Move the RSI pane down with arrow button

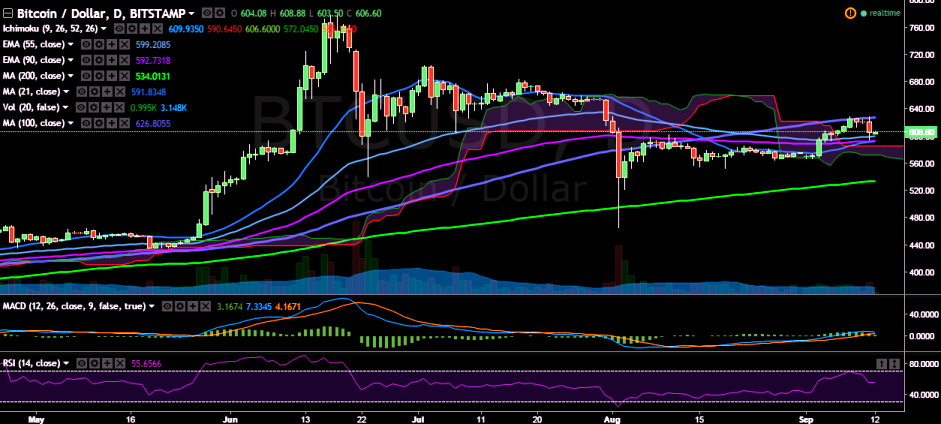tap(894, 363)
